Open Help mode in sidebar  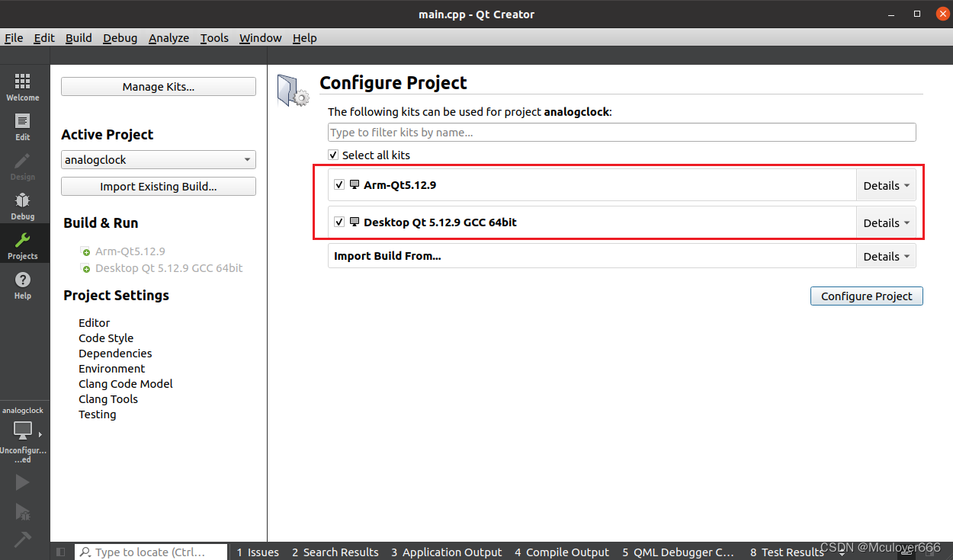tap(23, 285)
